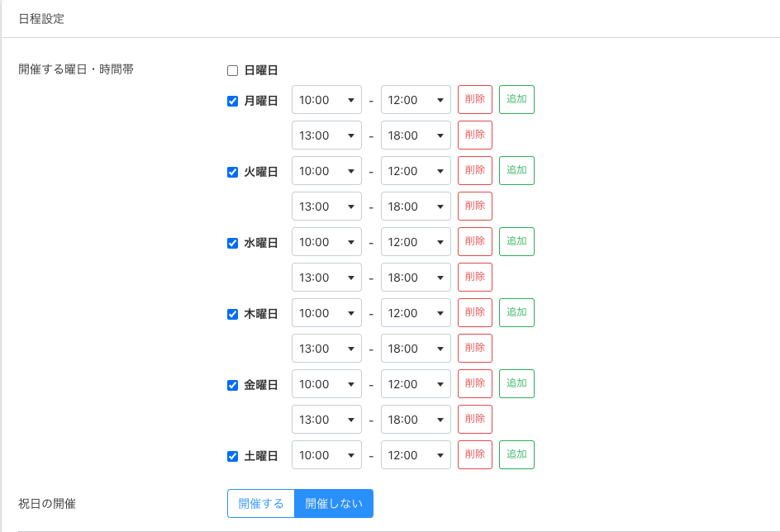Uncheck the 土曜日 checkbox

click(x=232, y=456)
